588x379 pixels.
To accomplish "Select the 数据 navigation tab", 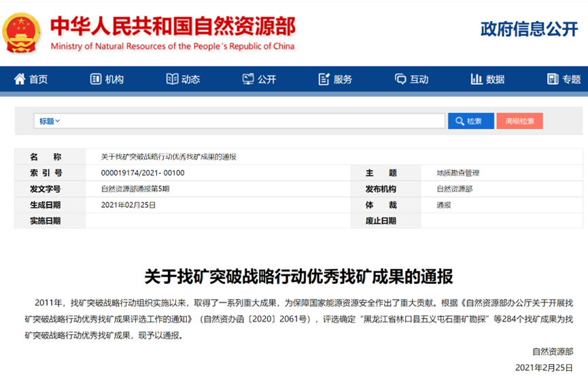I will point(495,79).
